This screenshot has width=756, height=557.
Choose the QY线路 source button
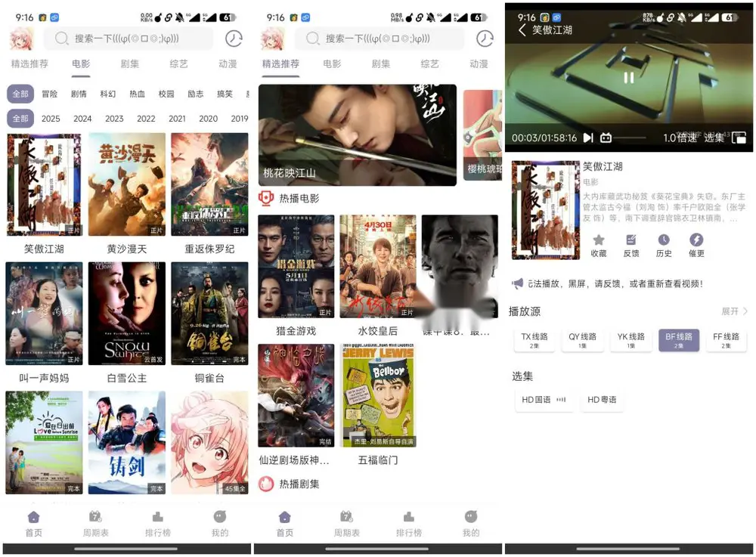582,339
